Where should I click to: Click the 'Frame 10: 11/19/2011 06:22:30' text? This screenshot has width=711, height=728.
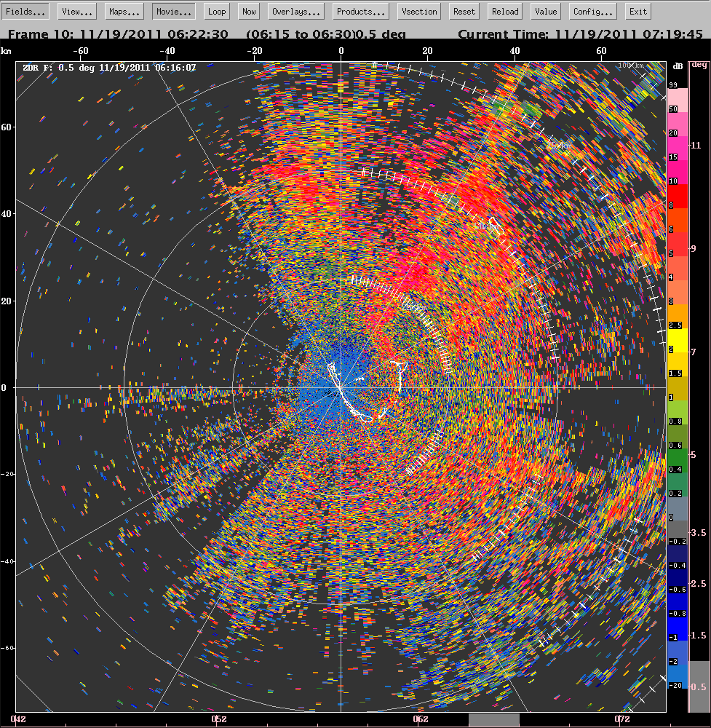(x=118, y=34)
